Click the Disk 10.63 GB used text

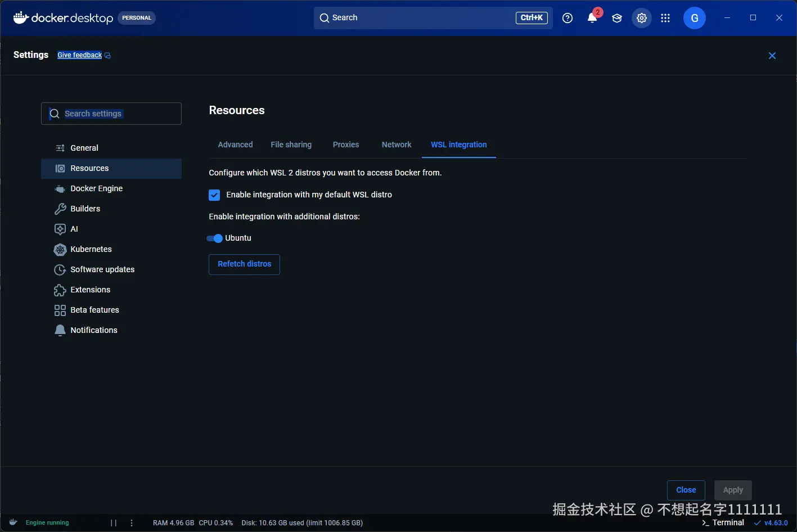coord(302,523)
